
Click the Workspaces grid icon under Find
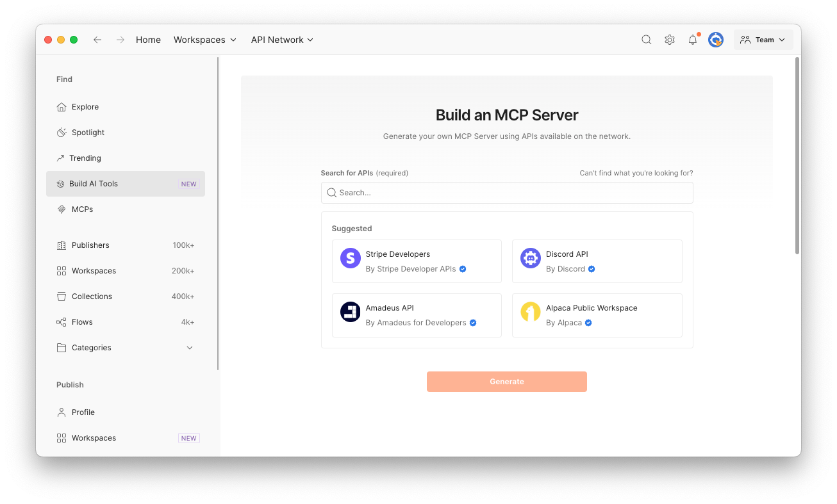point(62,271)
